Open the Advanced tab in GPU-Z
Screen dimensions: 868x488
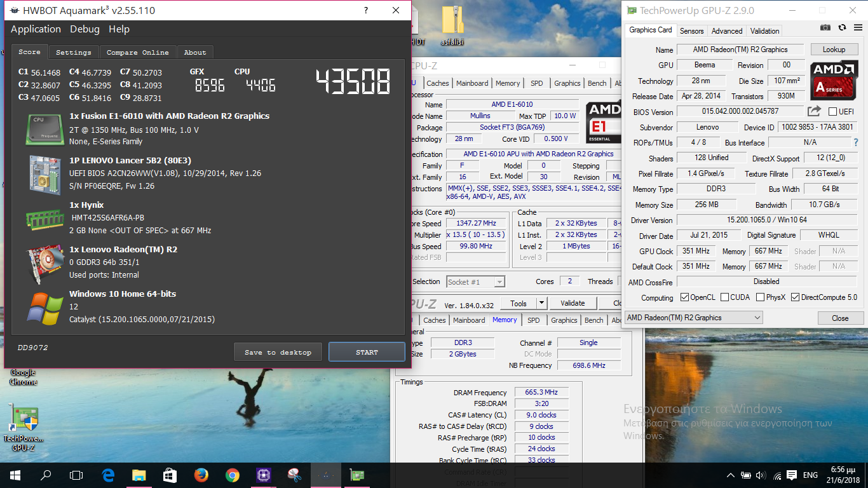[727, 30]
